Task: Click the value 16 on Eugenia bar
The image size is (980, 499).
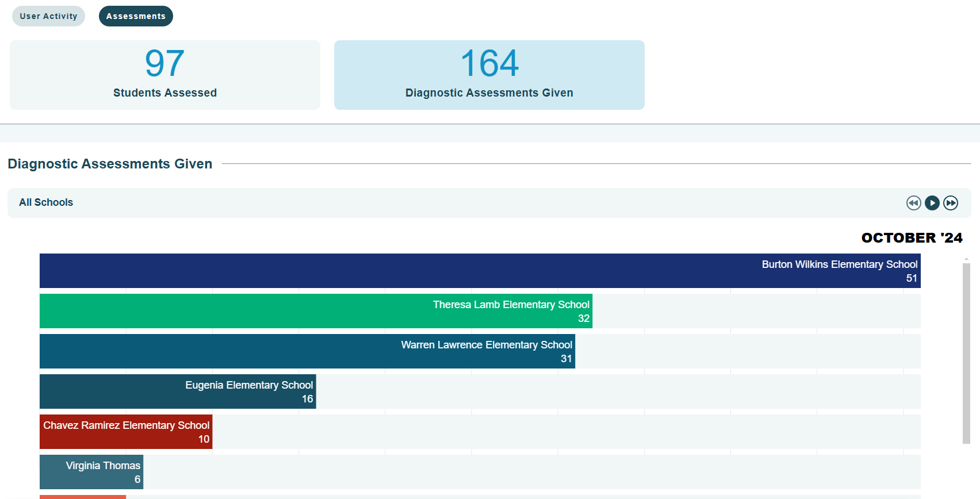Action: click(308, 399)
